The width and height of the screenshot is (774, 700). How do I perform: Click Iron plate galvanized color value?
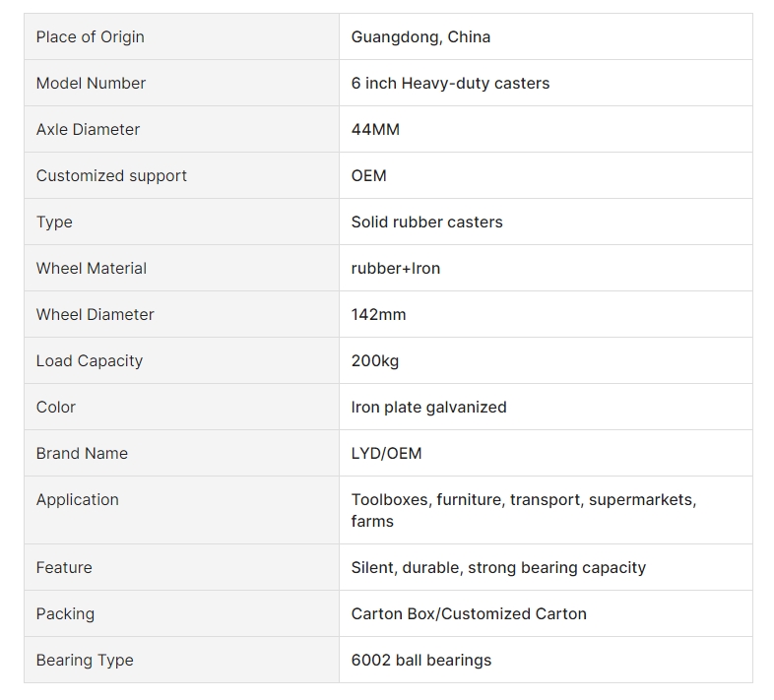point(429,408)
